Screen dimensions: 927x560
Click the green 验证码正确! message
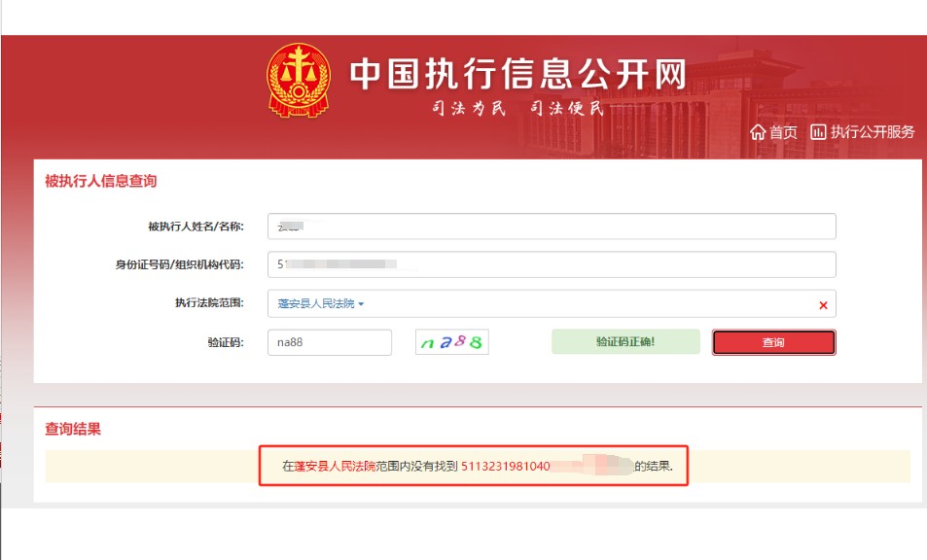pyautogui.click(x=625, y=342)
